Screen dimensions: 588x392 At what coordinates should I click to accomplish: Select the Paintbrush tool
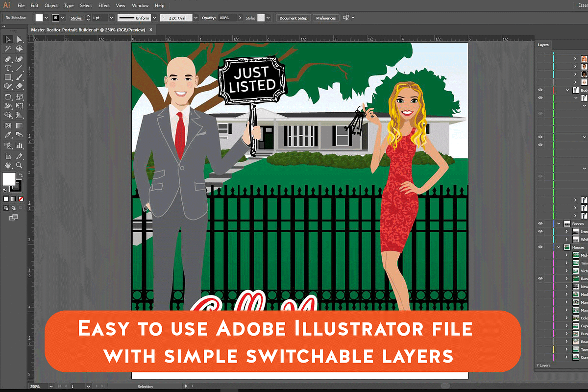coord(20,77)
